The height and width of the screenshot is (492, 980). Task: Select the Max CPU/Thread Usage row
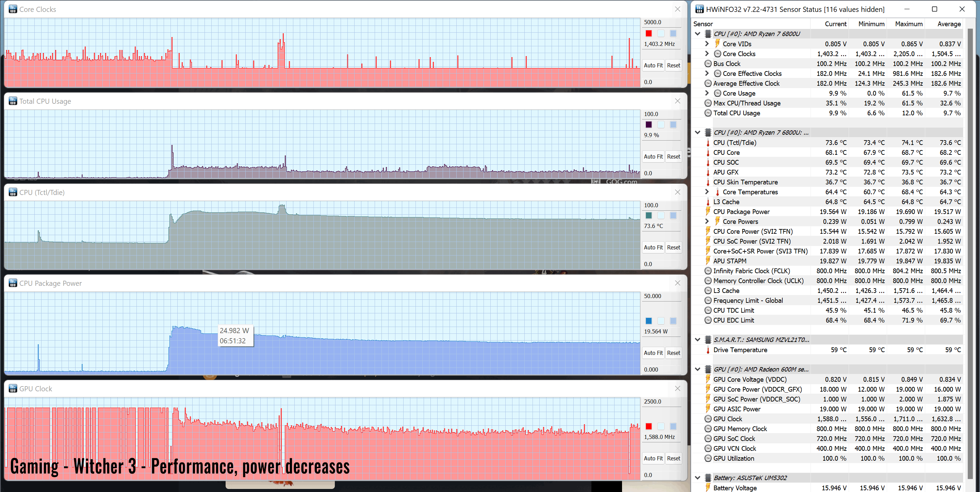pyautogui.click(x=828, y=103)
